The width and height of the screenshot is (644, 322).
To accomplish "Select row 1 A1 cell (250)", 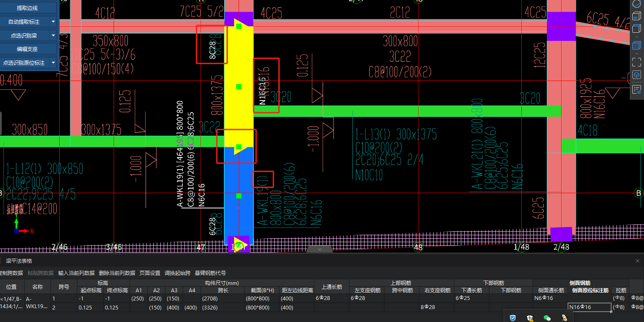I will [139, 298].
